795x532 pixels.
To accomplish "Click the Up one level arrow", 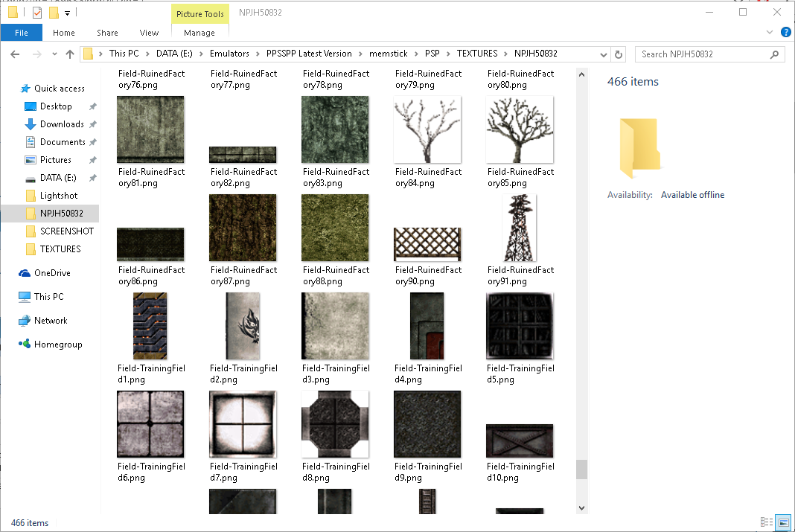I will [x=70, y=54].
